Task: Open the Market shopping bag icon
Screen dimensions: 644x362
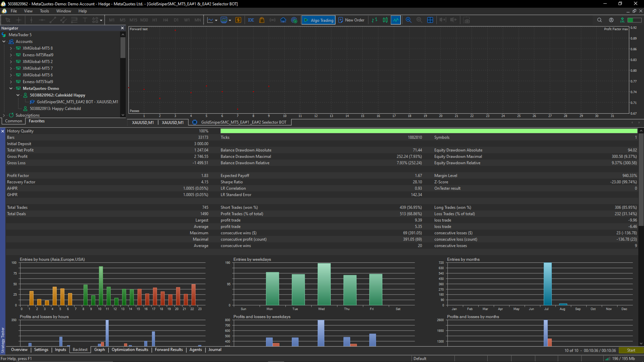Action: [262, 20]
